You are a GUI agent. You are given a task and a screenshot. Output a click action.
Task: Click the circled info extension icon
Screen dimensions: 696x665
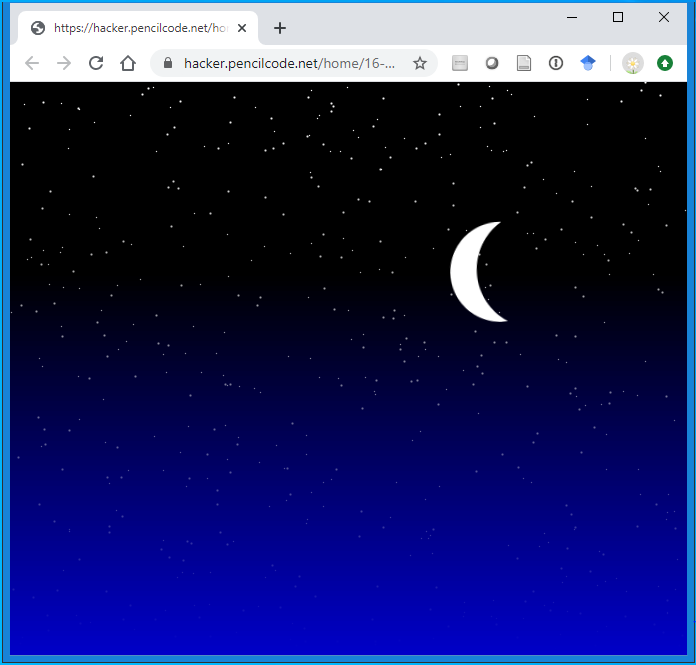coord(556,63)
